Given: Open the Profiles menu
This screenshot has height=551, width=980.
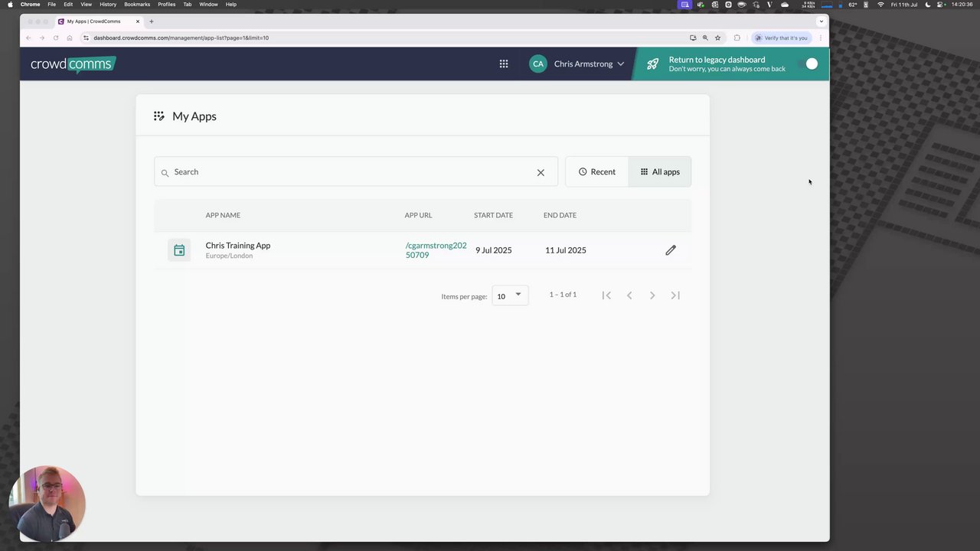Looking at the screenshot, I should pyautogui.click(x=167, y=5).
